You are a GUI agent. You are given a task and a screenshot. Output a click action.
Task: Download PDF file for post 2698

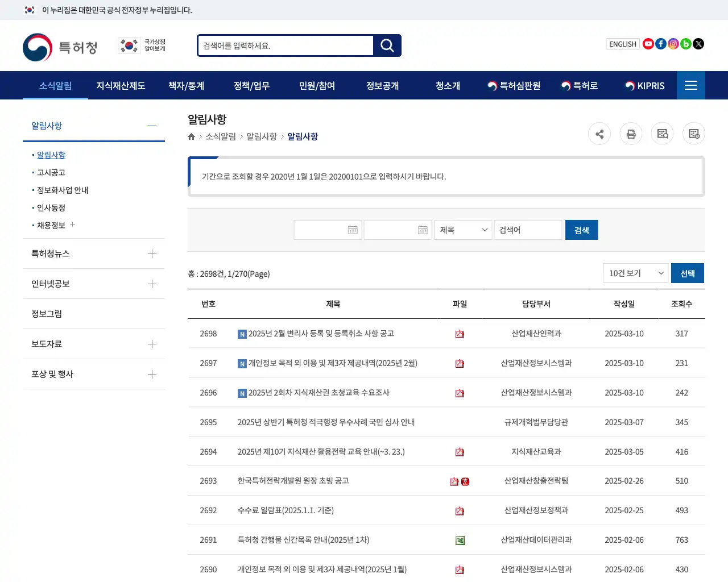point(460,334)
